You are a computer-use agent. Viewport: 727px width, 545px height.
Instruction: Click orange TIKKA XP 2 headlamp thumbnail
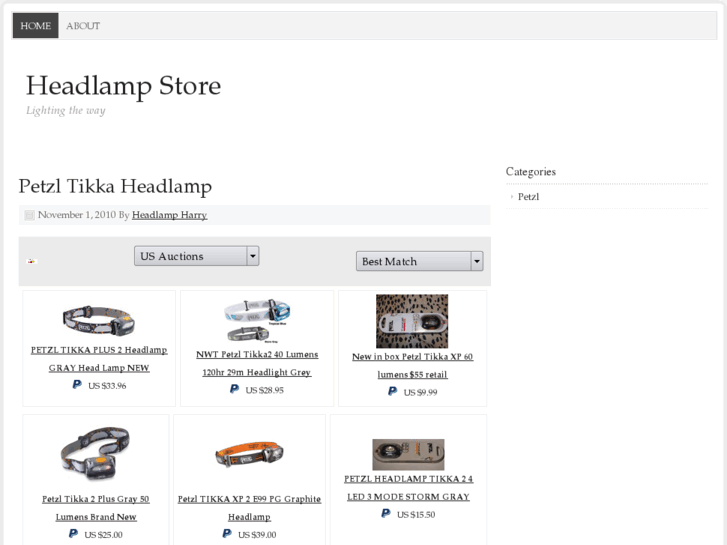(249, 455)
